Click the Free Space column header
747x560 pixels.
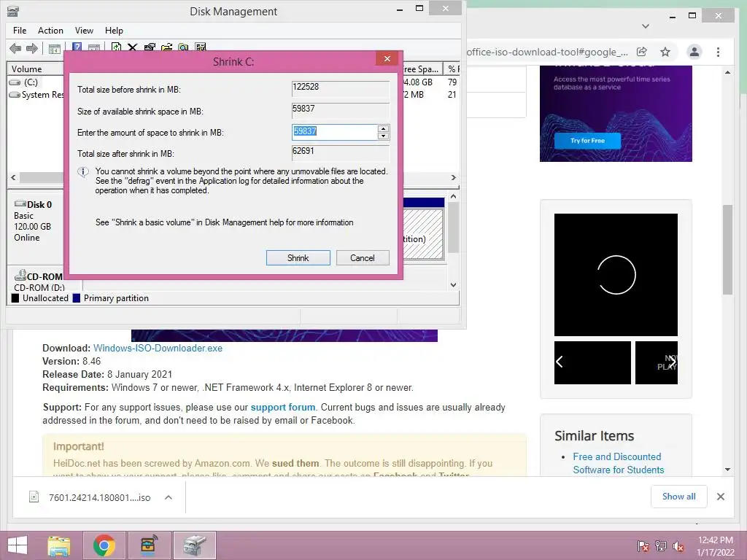click(x=422, y=69)
